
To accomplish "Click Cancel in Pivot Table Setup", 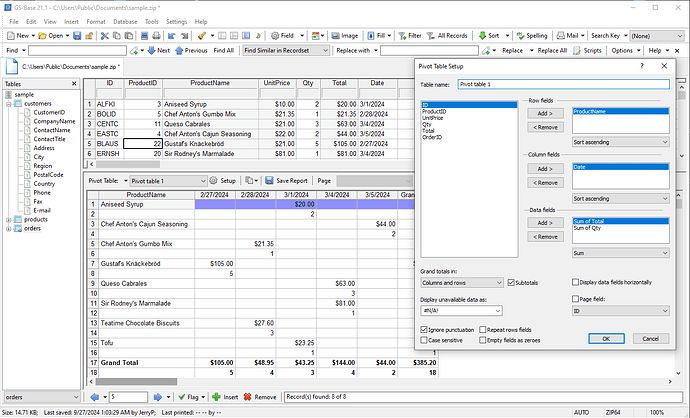I will pyautogui.click(x=651, y=338).
